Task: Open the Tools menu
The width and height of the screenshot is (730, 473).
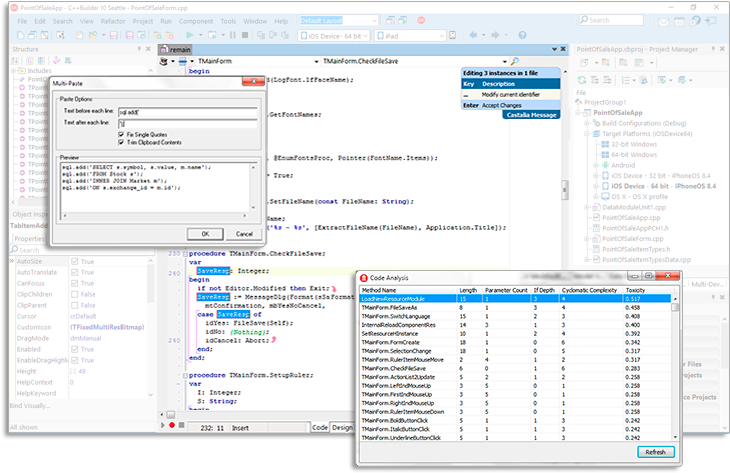Action: [228, 21]
